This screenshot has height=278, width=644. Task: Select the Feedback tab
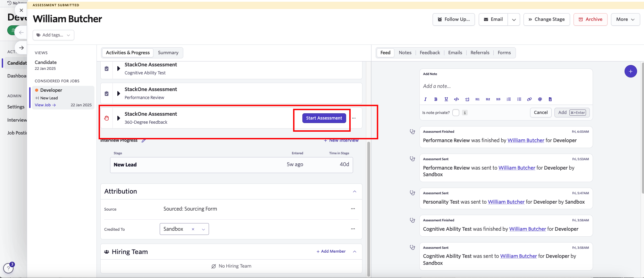(430, 53)
